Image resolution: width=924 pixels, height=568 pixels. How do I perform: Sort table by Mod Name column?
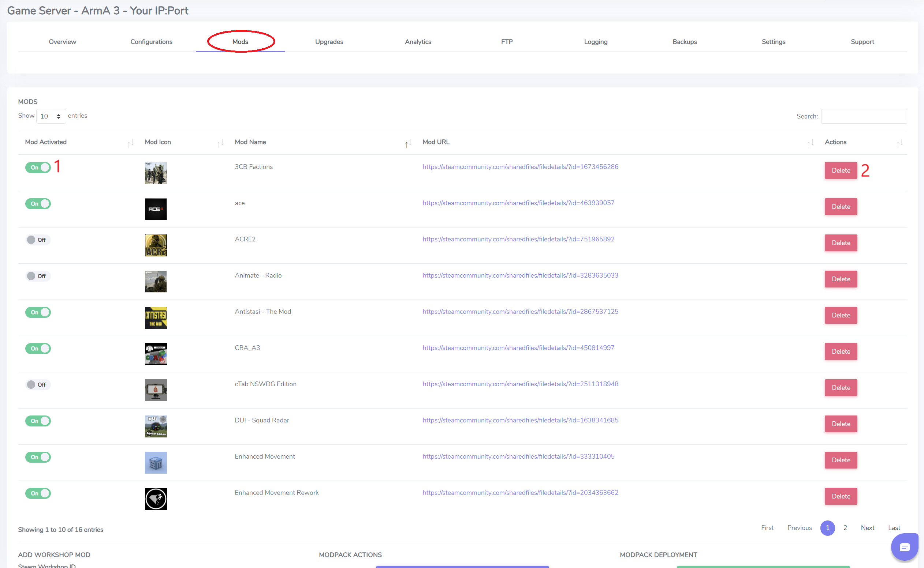251,142
